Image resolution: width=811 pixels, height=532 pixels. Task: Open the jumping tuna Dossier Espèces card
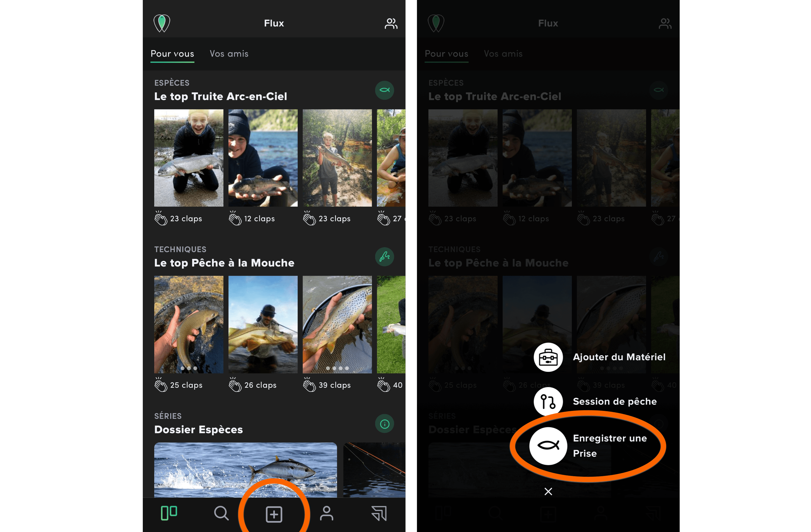245,470
